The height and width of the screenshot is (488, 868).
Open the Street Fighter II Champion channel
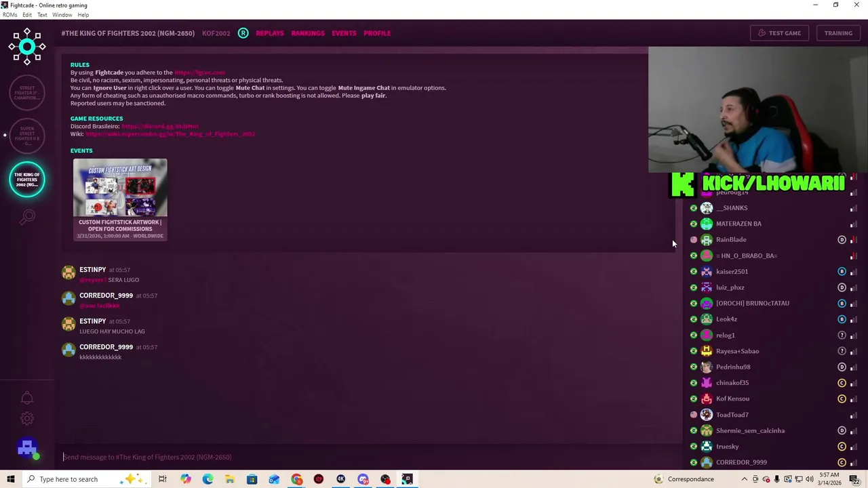tap(27, 93)
